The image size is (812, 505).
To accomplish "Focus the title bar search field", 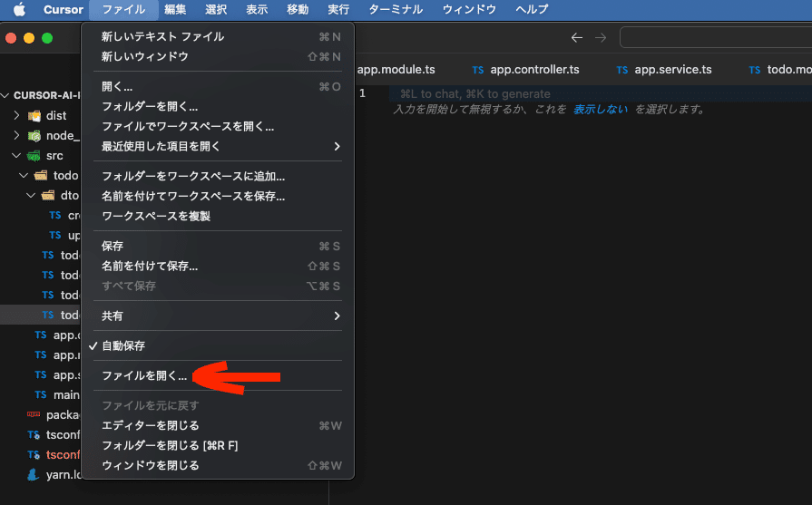I will 716,37.
